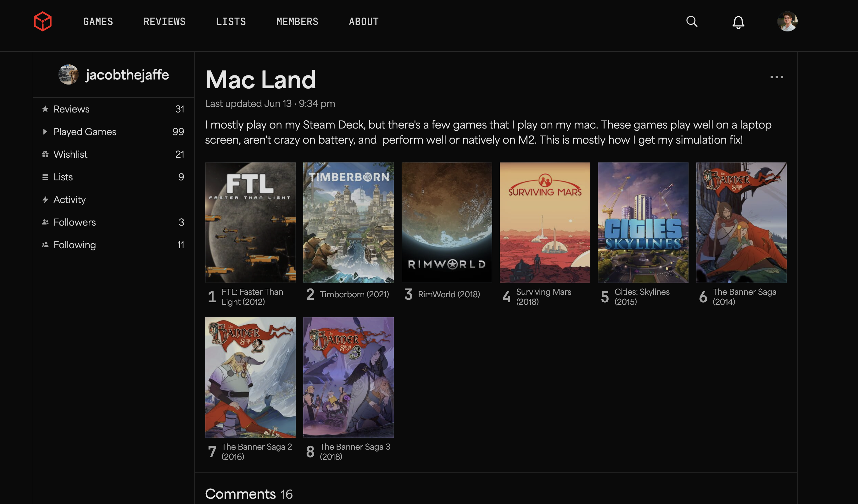858x504 pixels.
Task: Click the 'Timberborn (2021)' title
Action: pos(354,294)
